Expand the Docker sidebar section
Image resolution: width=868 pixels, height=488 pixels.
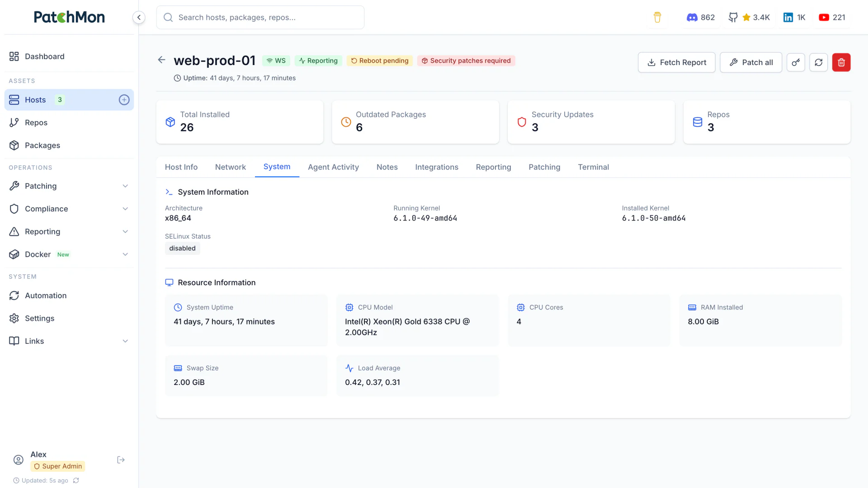pos(125,254)
